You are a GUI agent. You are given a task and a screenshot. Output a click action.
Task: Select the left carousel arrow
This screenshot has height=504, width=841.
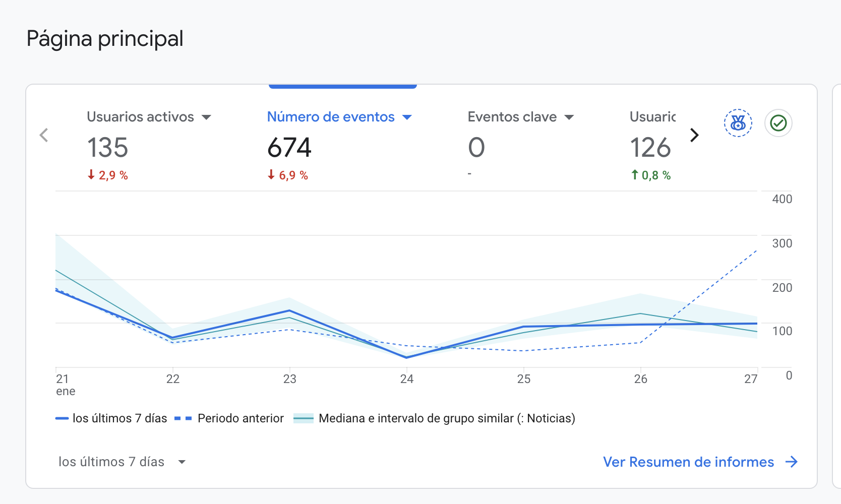(x=44, y=135)
